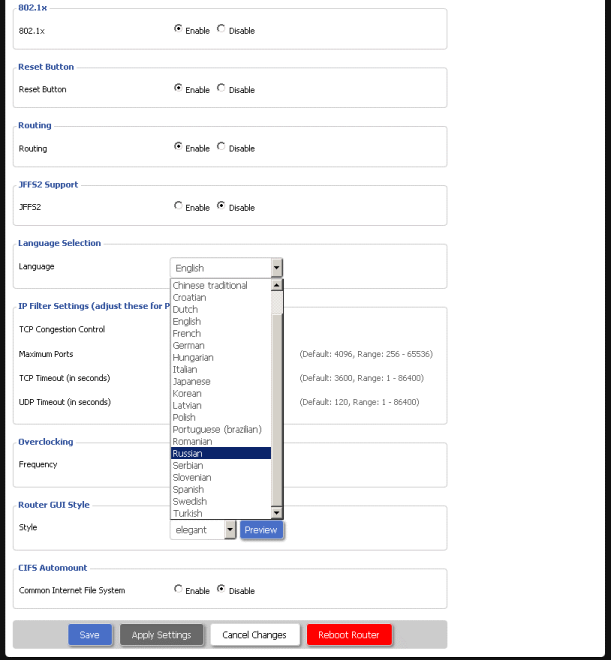Select highlighted Russian option
Viewport: 611px width, 660px height.
point(221,453)
